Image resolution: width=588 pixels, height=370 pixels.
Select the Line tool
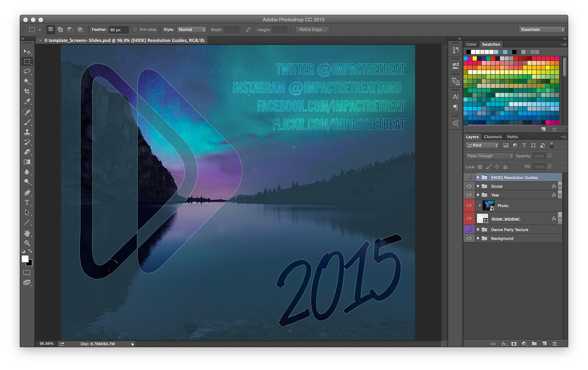click(x=27, y=222)
